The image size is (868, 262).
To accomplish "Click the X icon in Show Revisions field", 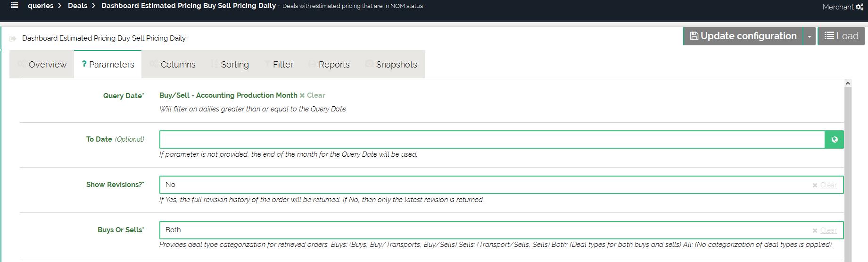I will (x=815, y=186).
